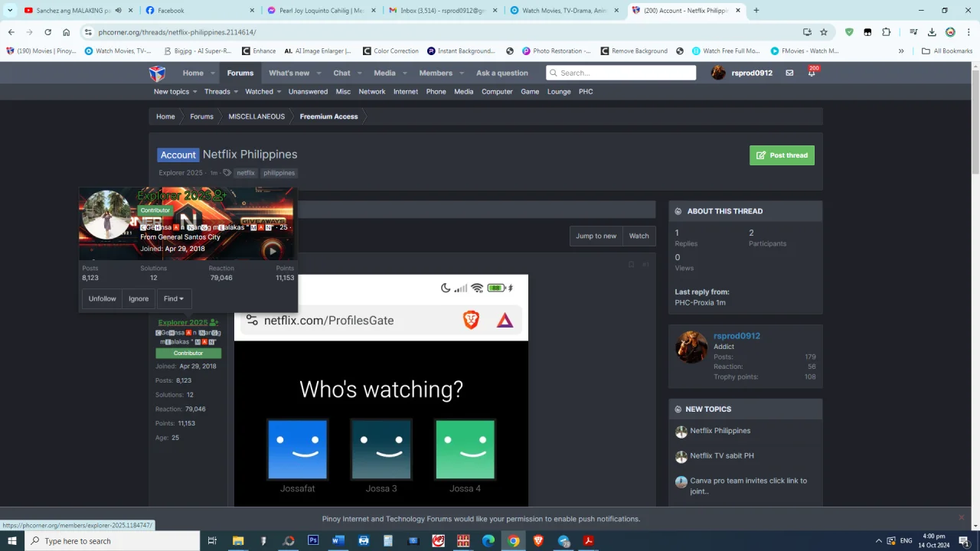Open the Lounge sub-nav link
Image resolution: width=980 pixels, height=551 pixels.
coord(559,91)
